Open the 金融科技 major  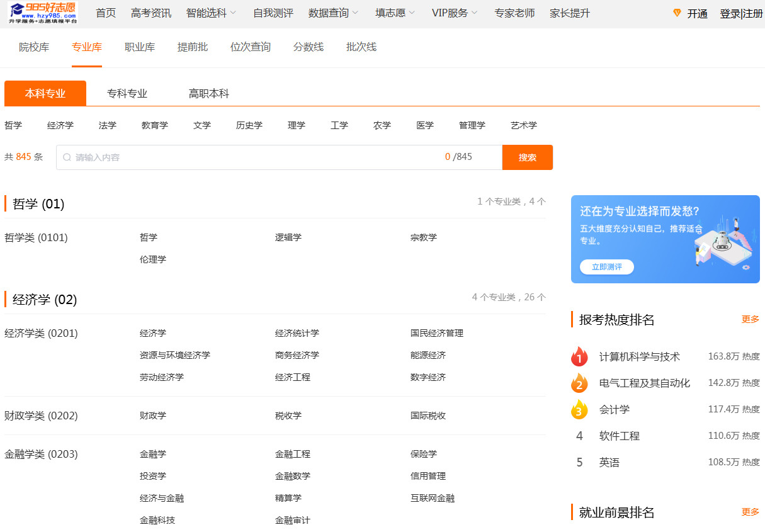(157, 520)
